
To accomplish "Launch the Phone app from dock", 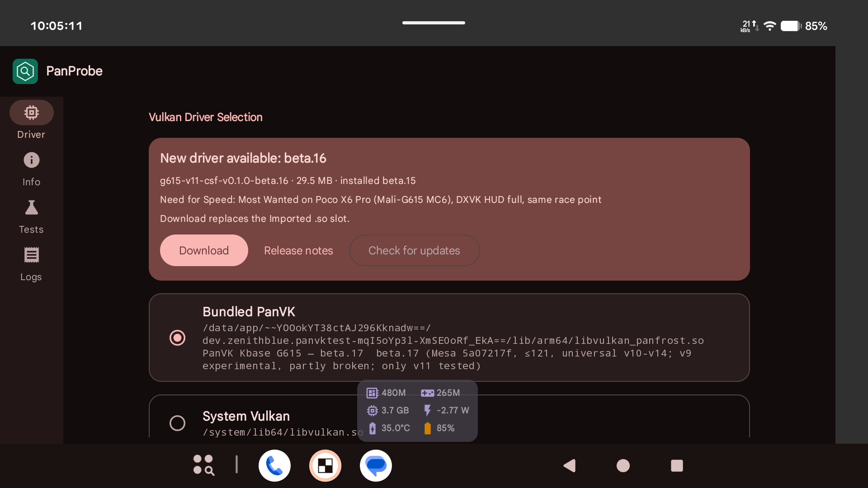I will [x=274, y=465].
